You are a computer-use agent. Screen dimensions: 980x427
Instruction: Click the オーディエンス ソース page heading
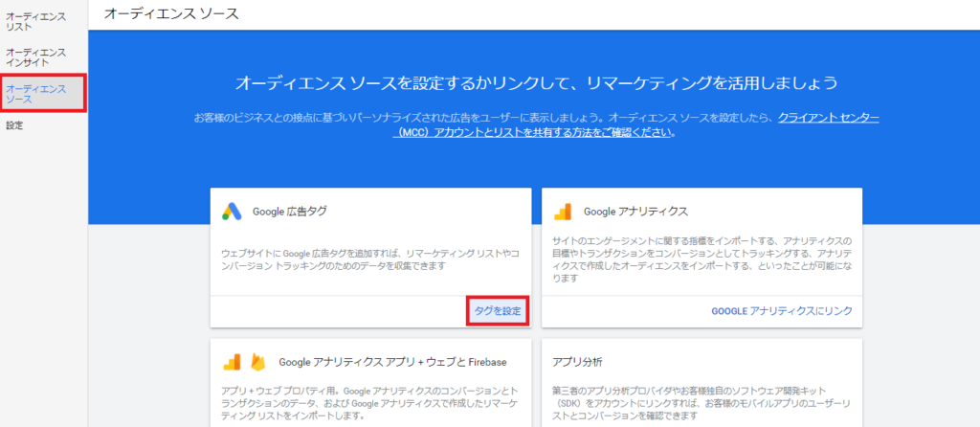pyautogui.click(x=170, y=13)
